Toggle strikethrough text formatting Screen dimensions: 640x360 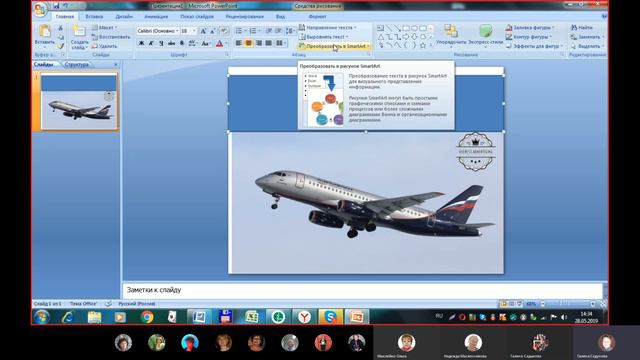[171, 43]
